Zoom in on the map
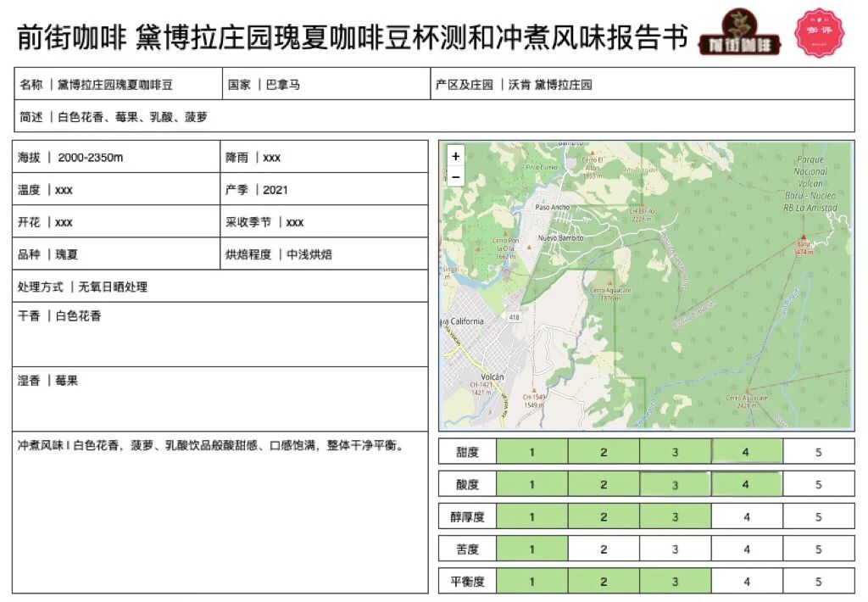The image size is (868, 602). click(x=456, y=156)
